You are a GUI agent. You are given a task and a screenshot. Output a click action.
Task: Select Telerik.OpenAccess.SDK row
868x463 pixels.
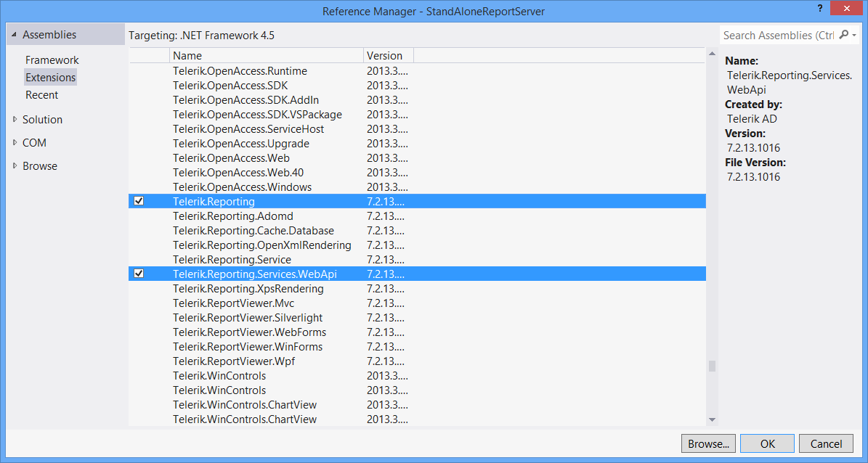418,85
